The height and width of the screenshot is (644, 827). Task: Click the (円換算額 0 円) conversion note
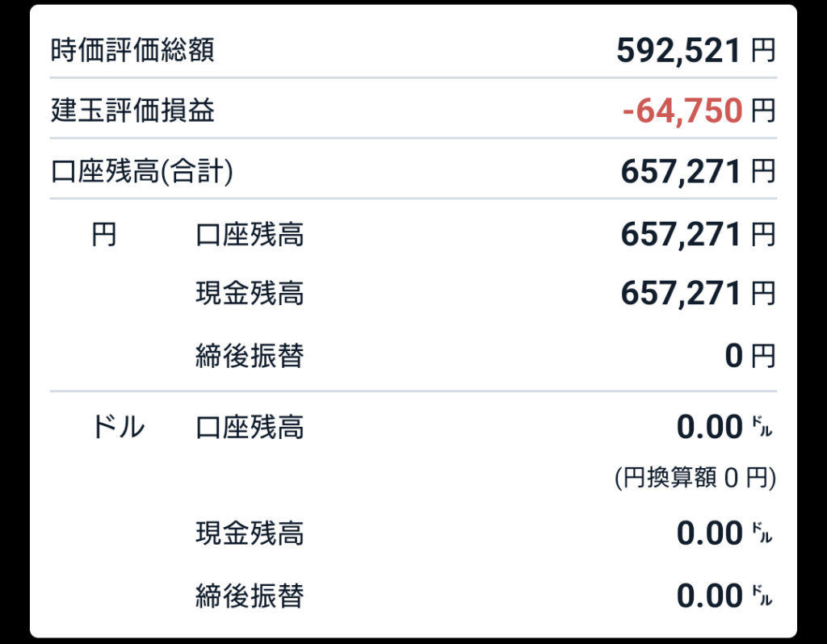[695, 479]
